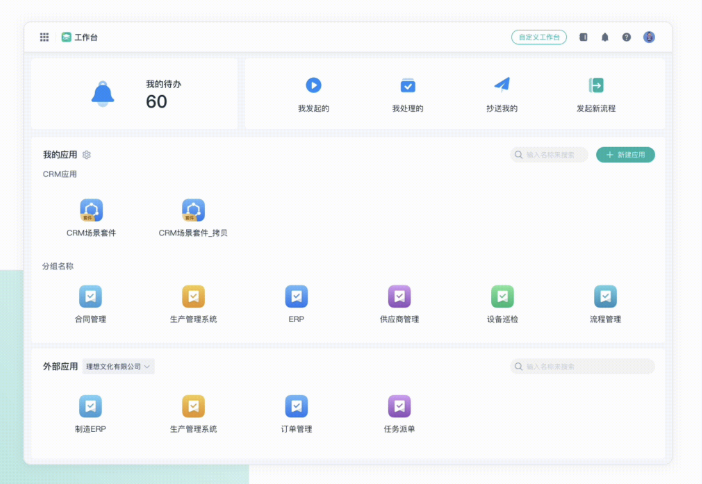Click the 供应商管理 app name
702x484 pixels.
399,319
